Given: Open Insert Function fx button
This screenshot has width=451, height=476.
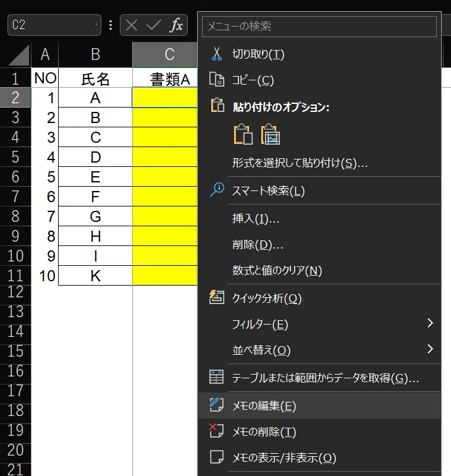Looking at the screenshot, I should pyautogui.click(x=177, y=25).
